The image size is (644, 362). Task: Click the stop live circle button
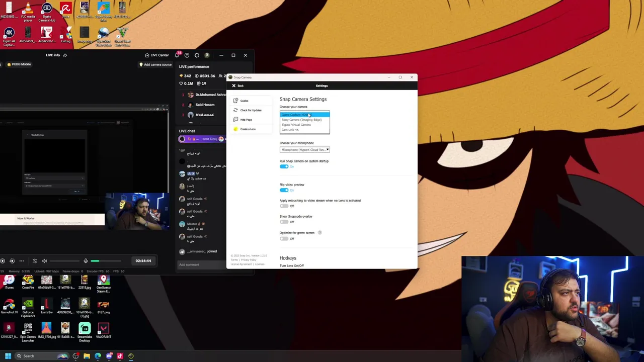point(3,261)
